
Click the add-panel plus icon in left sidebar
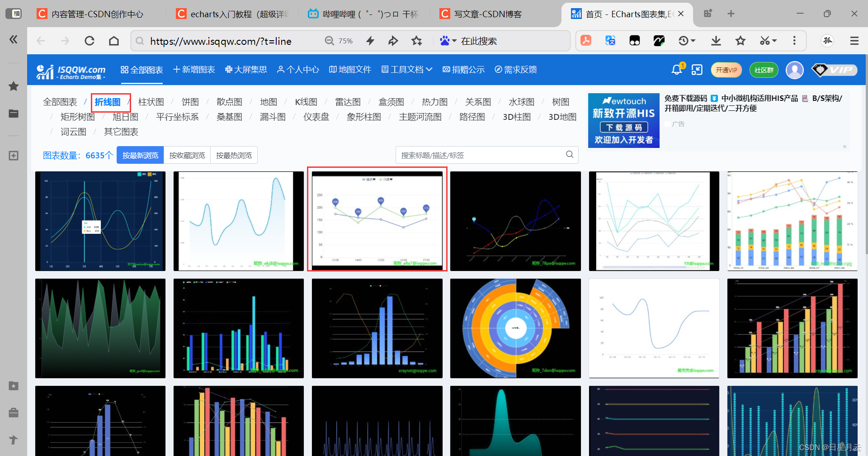coord(14,156)
